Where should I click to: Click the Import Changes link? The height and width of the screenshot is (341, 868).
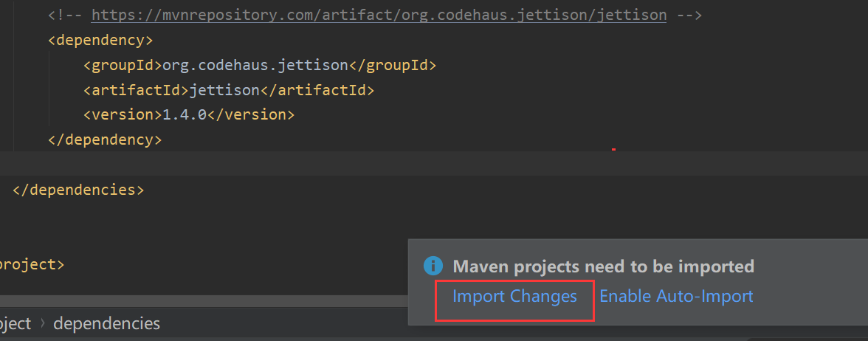[514, 297]
